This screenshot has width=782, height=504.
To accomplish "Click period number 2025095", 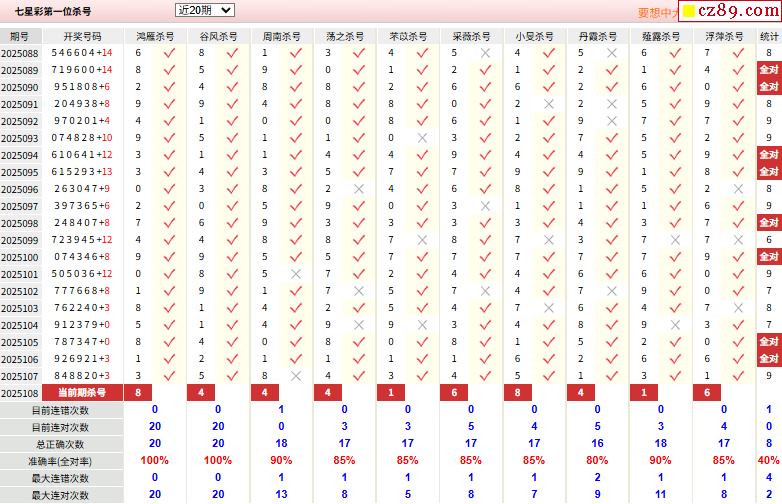I will tap(19, 172).
